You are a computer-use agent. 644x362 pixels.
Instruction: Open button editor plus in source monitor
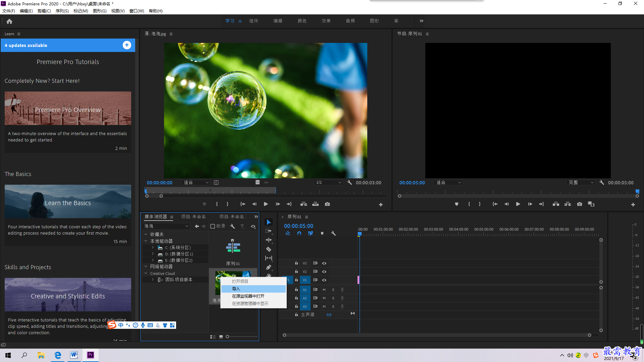coord(381,204)
